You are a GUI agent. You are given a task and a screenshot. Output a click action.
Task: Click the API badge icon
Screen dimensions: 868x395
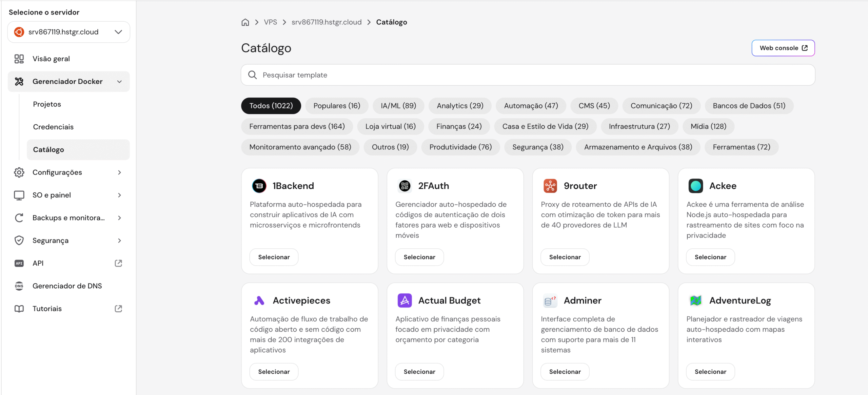pos(19,263)
